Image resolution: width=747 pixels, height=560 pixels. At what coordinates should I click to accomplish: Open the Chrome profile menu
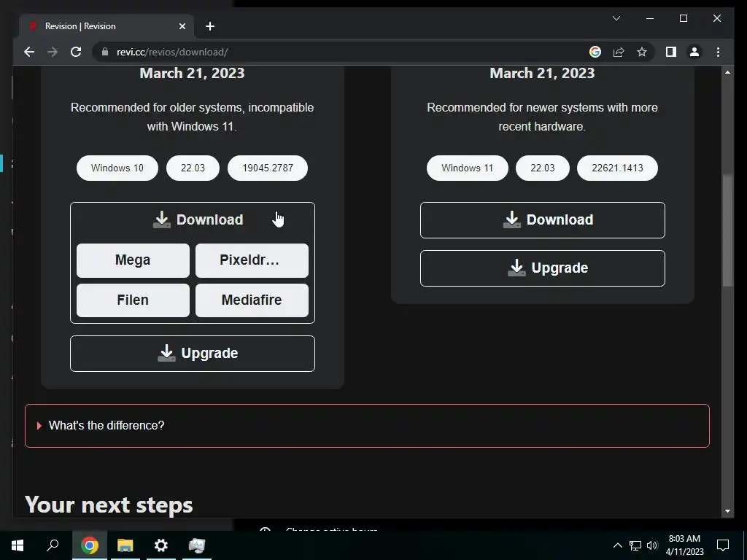pos(694,52)
